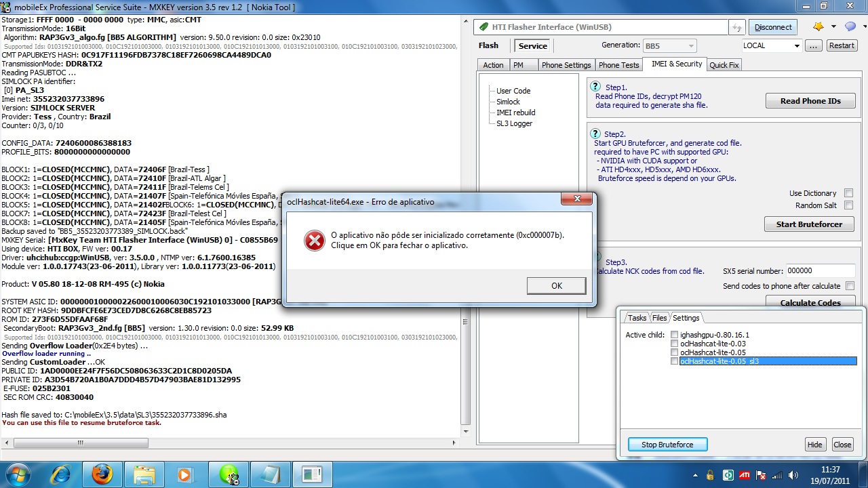The image size is (868, 488).
Task: Enable the Use Dictionary checkbox
Action: (848, 193)
